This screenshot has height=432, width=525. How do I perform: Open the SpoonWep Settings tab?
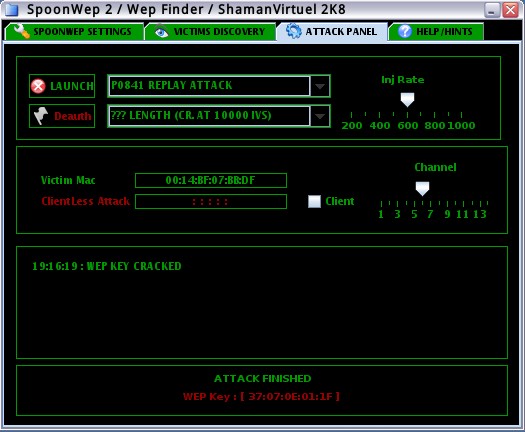coord(74,32)
